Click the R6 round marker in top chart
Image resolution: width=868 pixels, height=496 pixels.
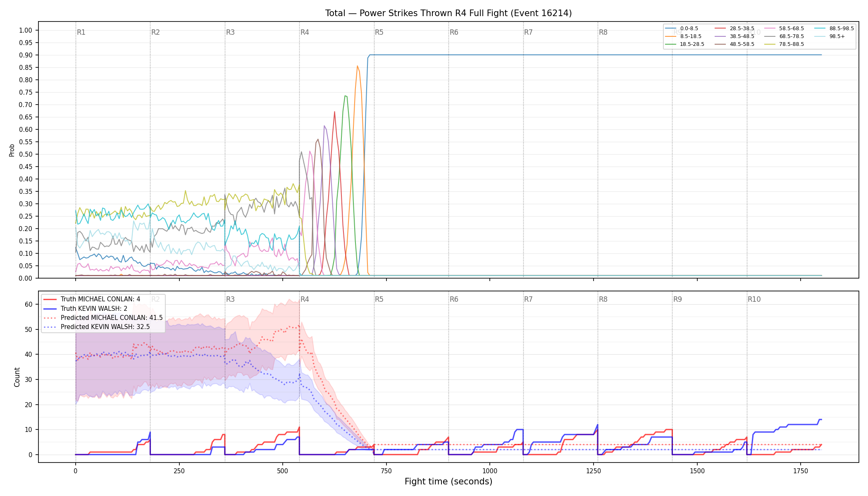pyautogui.click(x=454, y=32)
